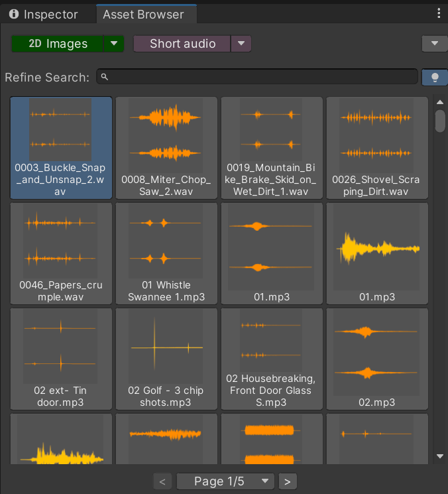Select the orange stereo 01.mp3 asset

(272, 253)
